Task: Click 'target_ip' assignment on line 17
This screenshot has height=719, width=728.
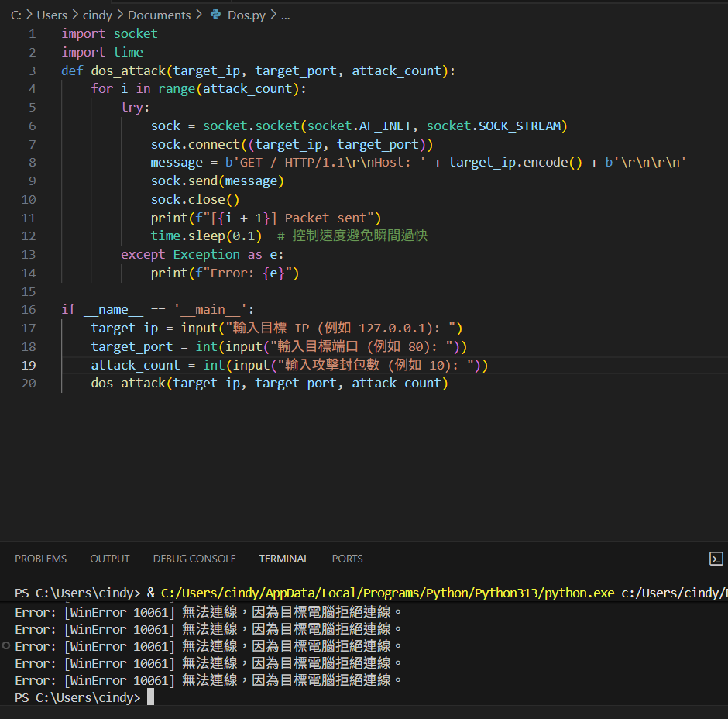Action: tap(125, 329)
